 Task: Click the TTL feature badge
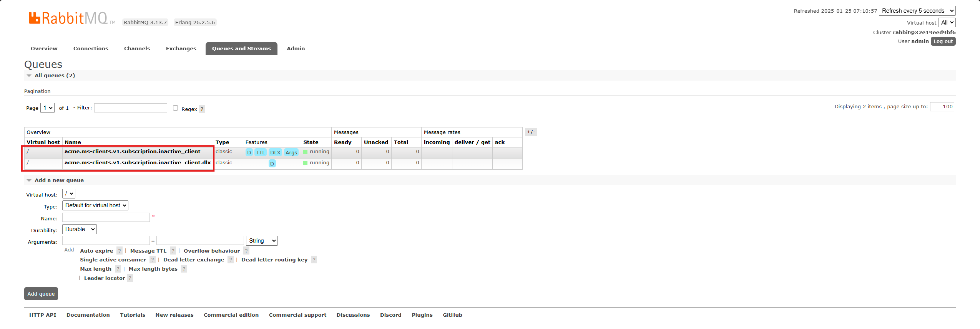point(261,152)
